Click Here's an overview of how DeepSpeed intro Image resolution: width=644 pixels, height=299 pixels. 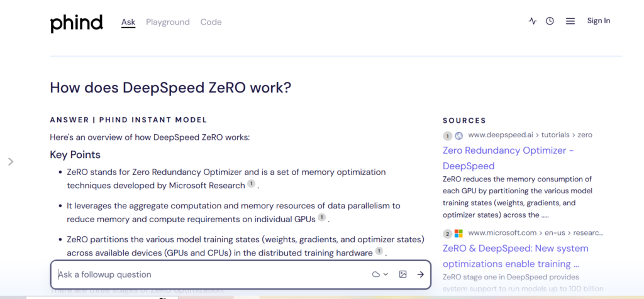pos(150,137)
